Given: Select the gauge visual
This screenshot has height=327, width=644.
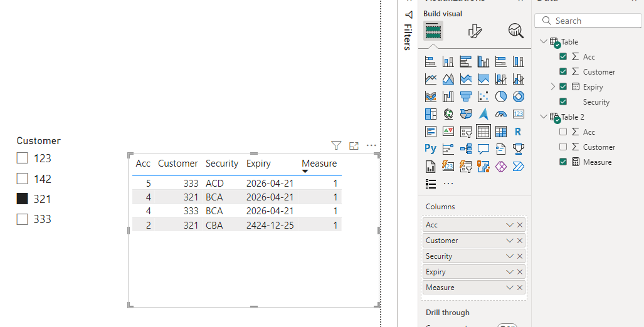Looking at the screenshot, I should tap(500, 113).
